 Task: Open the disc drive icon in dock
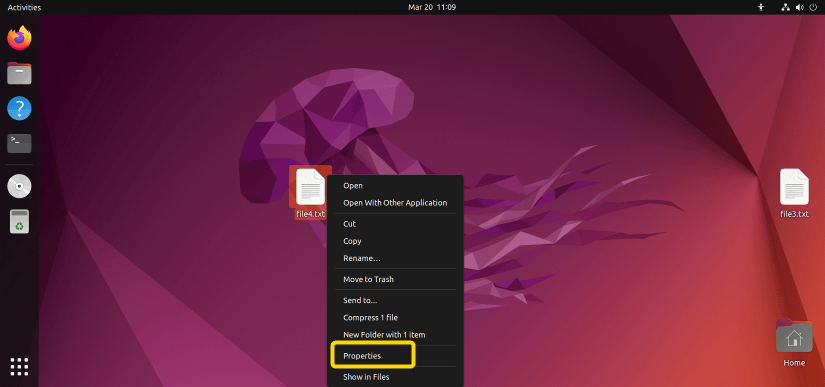19,186
